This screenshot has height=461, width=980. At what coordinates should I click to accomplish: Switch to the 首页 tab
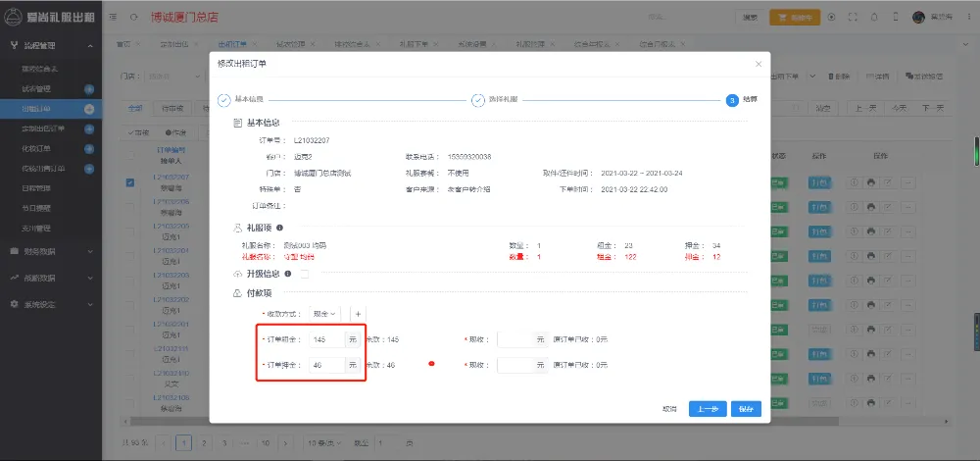122,45
